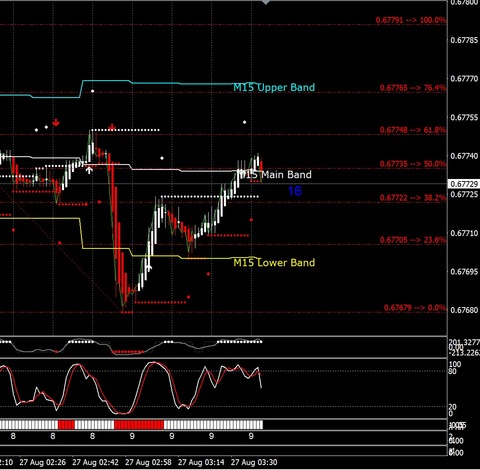Image resolution: width=480 pixels, height=470 pixels.
Task: Select the 0.67722 38.2% Fibonacci label
Action: pyautogui.click(x=413, y=198)
